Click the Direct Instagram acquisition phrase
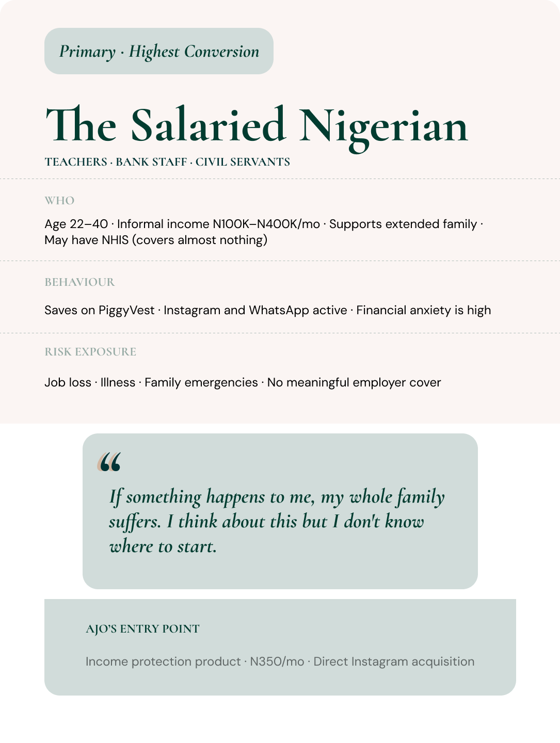560x743 pixels. coord(394,661)
